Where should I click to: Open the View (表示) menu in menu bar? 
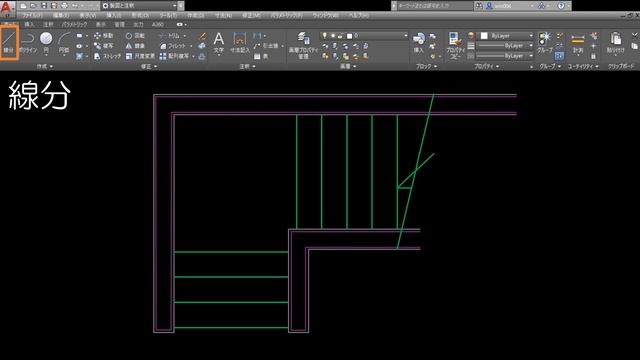click(x=87, y=15)
